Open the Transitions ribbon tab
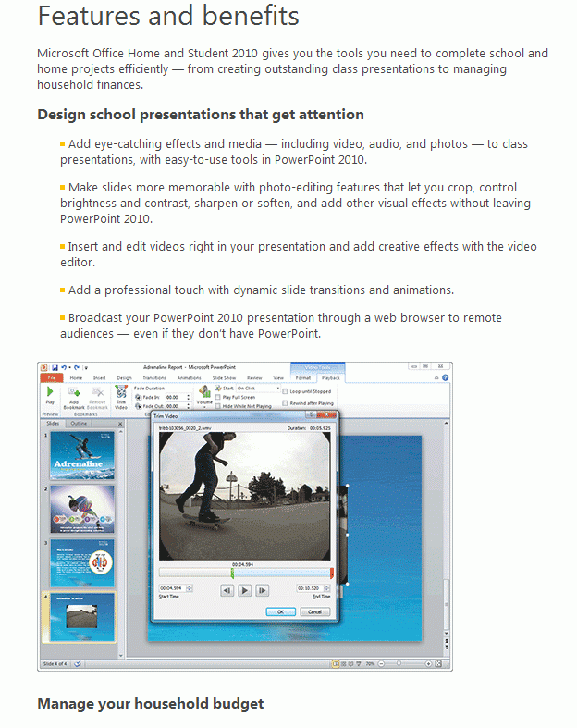This screenshot has width=577, height=728. 154,378
